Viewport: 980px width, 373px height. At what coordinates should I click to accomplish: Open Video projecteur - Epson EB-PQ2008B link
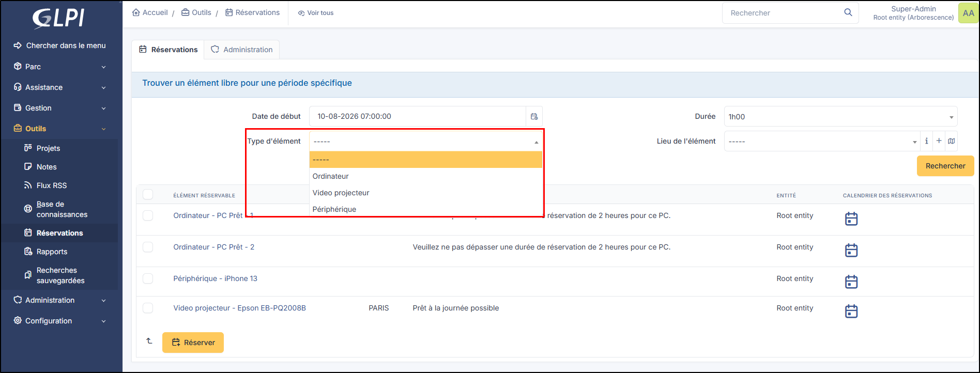[x=239, y=308]
